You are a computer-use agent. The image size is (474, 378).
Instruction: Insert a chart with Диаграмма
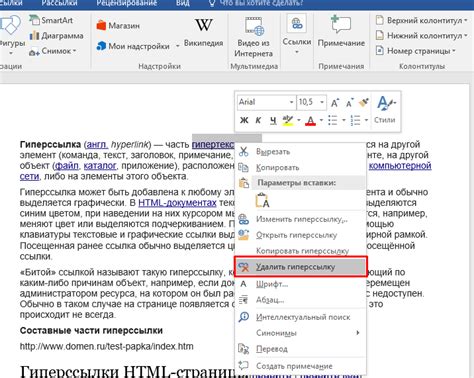(56, 36)
